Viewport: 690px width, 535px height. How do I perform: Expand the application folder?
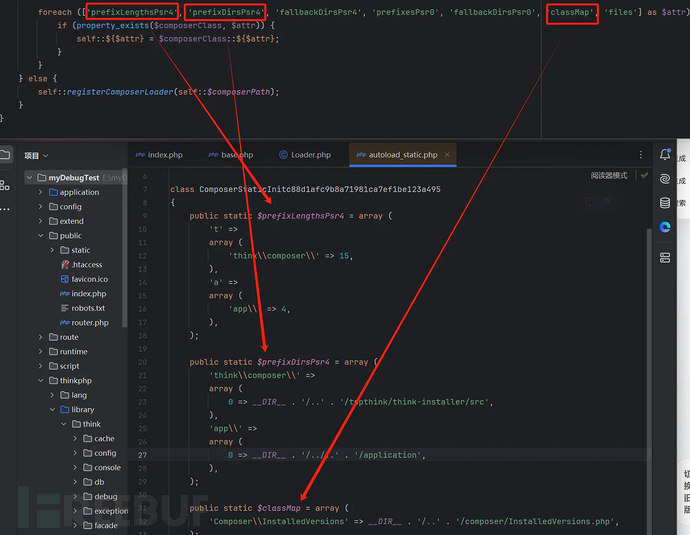pyautogui.click(x=41, y=192)
